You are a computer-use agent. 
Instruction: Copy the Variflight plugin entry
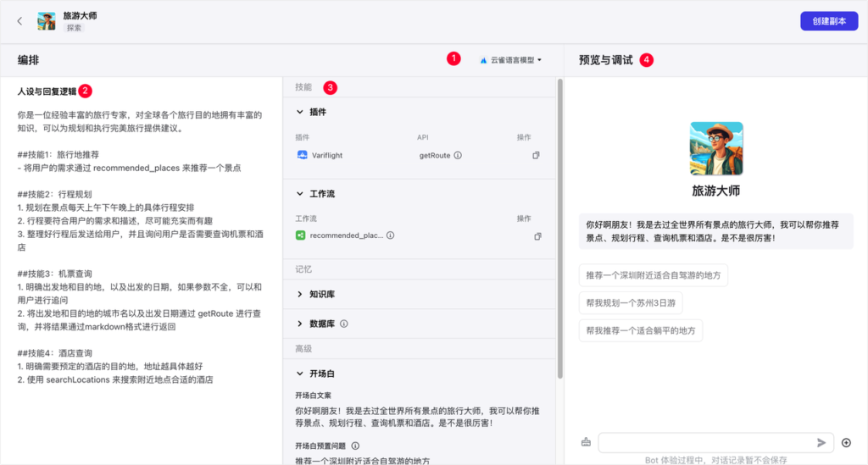click(536, 155)
